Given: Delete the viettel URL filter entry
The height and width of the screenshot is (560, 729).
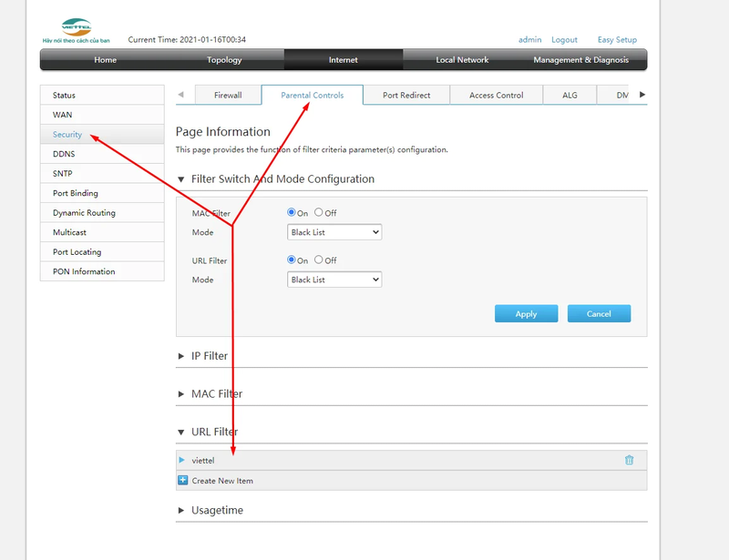Looking at the screenshot, I should (x=629, y=460).
